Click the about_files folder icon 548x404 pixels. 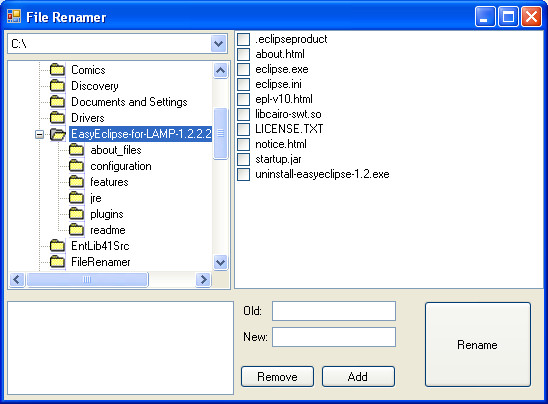pos(77,150)
